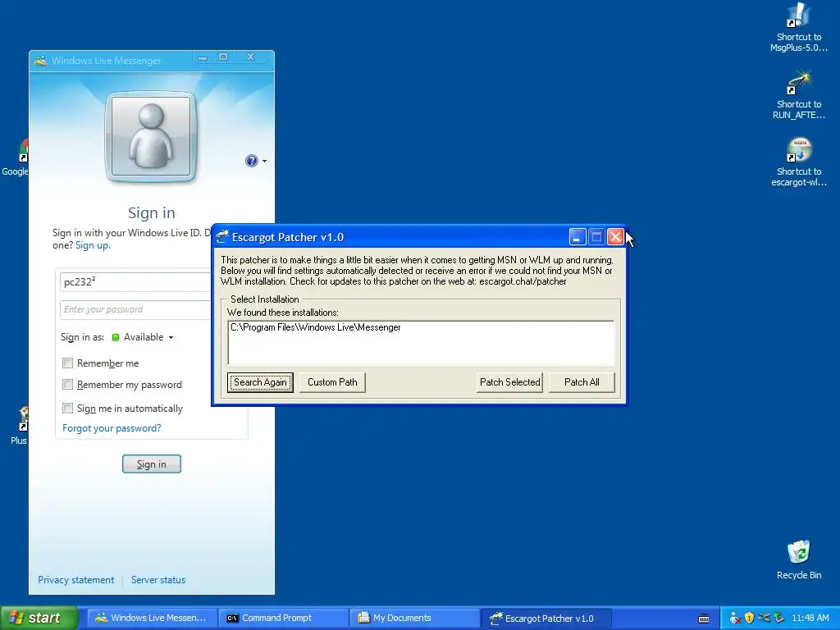Screen dimensions: 840x630
Task: Open the Windows start menu
Action: tap(39, 619)
